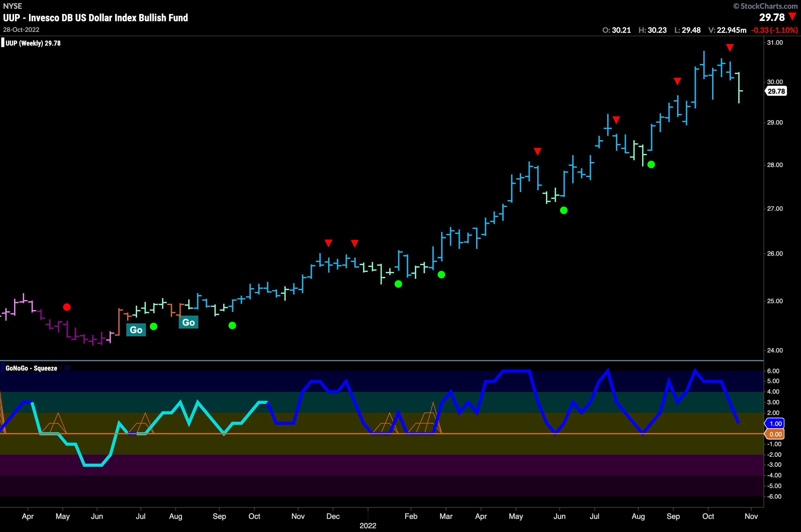Click the Feb label on time axis
801x532 pixels.
pyautogui.click(x=411, y=516)
